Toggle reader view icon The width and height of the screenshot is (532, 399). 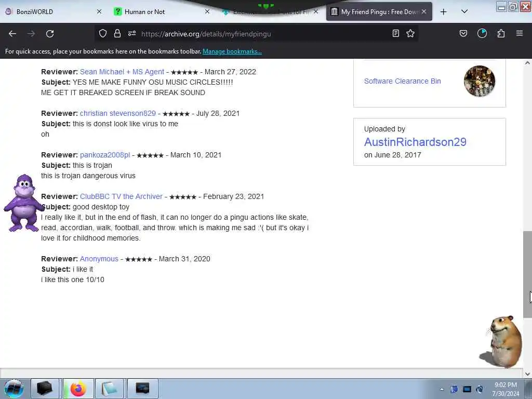pos(395,33)
